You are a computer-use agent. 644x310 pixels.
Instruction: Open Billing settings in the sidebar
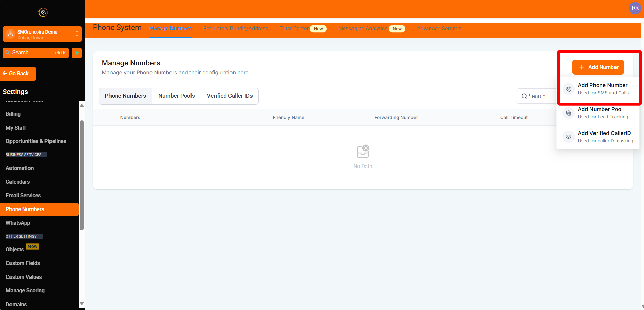(x=13, y=114)
